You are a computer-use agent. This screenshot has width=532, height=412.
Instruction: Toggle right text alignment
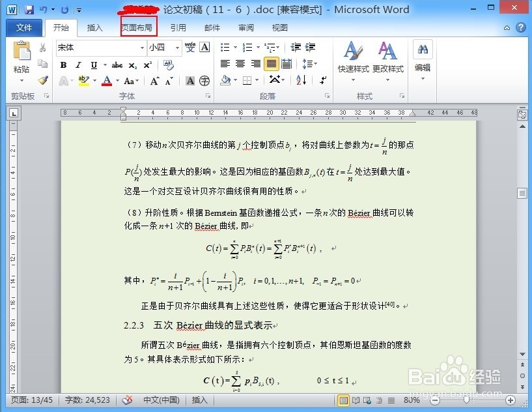coord(257,63)
